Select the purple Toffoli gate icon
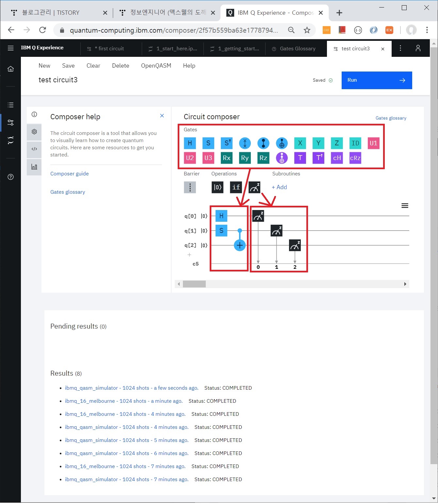Screen dimensions: 438x504 pos(282,158)
